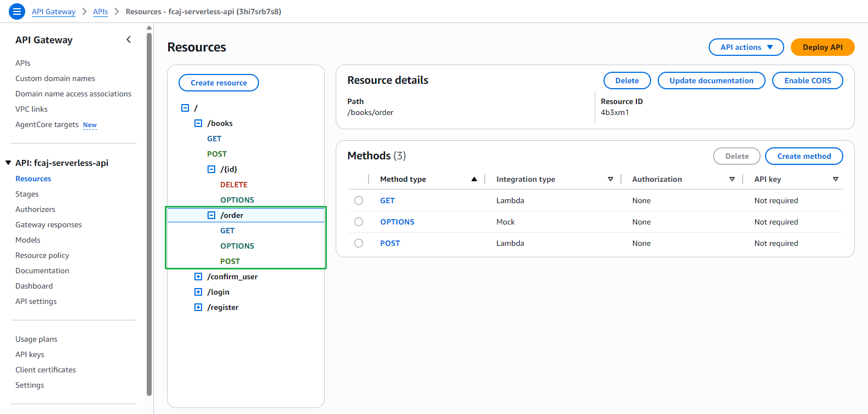
Task: Expand the /login resource node
Action: [198, 292]
